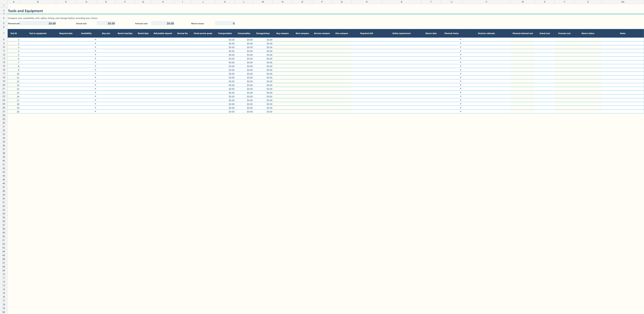Click the Planned selected $0.00 summary value
The width and height of the screenshot is (644, 314).
coord(38,23)
